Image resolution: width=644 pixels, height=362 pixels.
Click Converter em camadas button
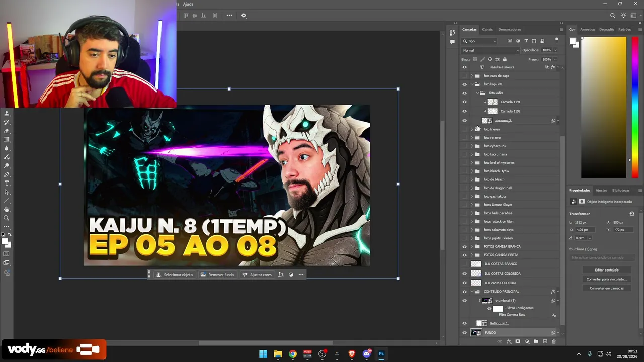pos(607,288)
